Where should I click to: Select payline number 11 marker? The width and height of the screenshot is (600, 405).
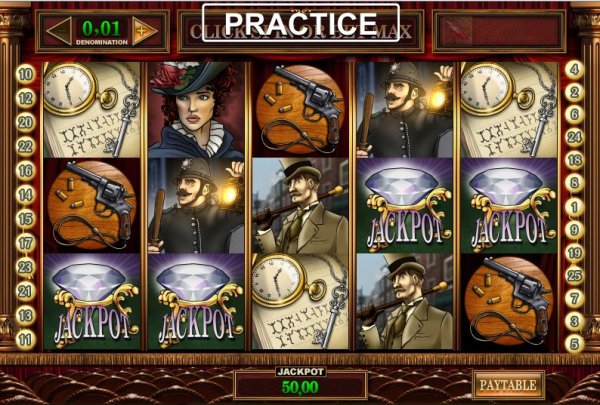[26, 340]
